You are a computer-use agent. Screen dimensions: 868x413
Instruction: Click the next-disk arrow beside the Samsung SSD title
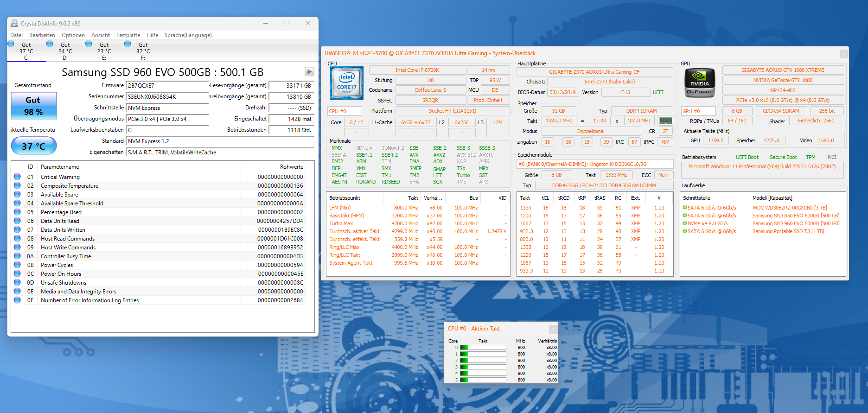point(309,71)
